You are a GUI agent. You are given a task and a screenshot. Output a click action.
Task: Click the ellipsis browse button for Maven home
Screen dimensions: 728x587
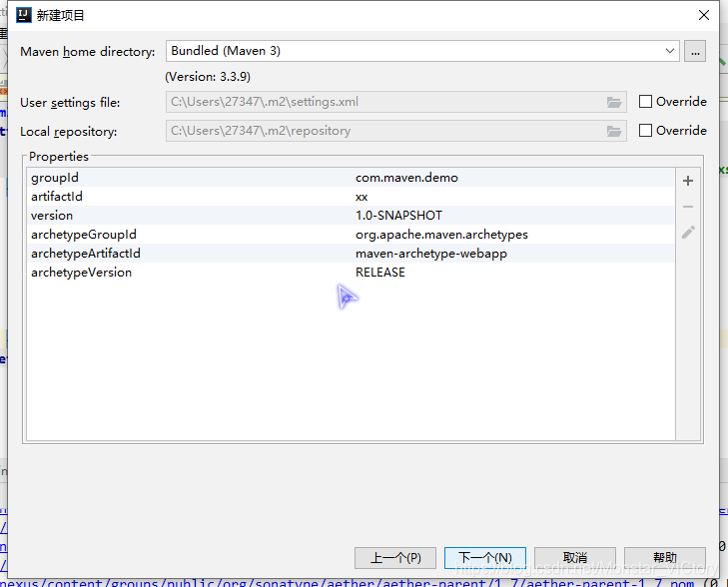[695, 51]
